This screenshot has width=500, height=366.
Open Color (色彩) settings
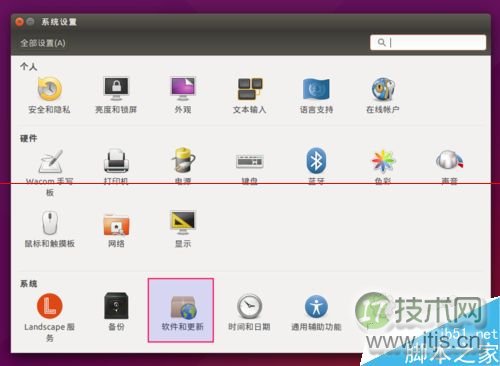(383, 167)
